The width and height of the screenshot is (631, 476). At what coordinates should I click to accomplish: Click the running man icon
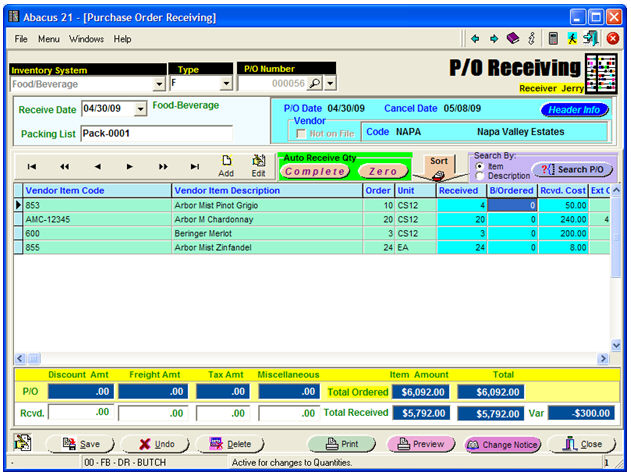point(572,39)
